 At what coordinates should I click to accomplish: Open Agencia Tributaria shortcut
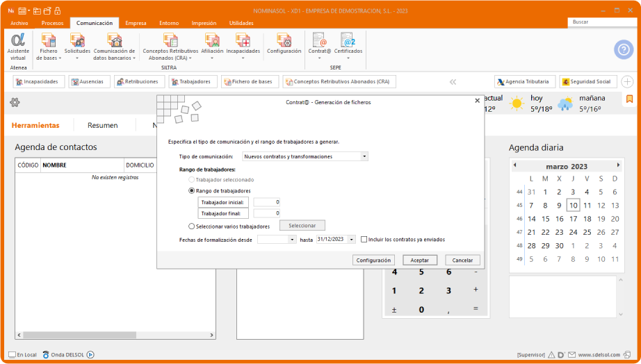coord(524,82)
